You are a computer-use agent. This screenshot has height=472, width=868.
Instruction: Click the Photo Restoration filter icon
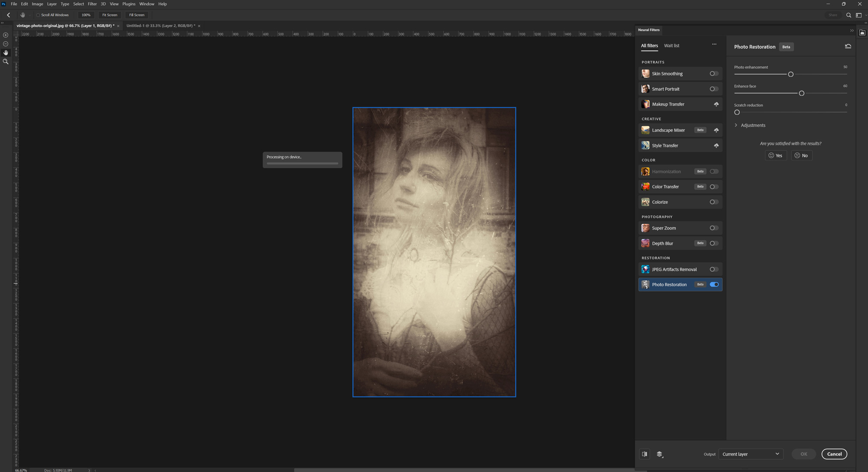click(645, 284)
